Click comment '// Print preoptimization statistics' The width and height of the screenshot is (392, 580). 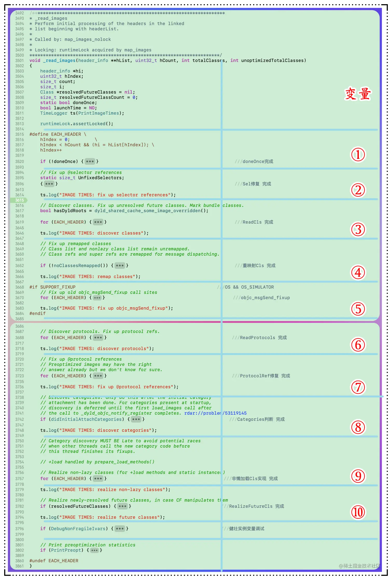coord(88,545)
